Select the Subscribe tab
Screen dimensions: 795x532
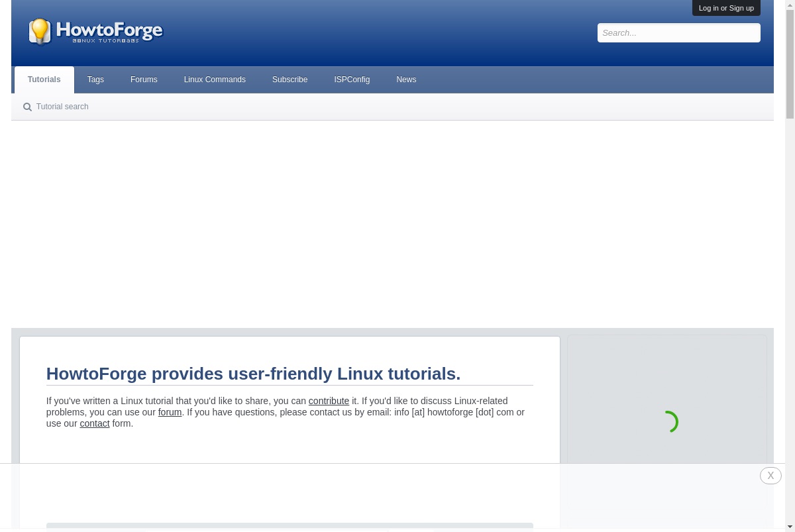click(290, 80)
